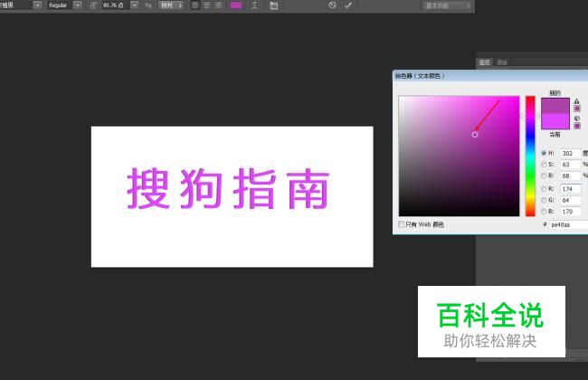Click the anti-aliasing aa icon
This screenshot has height=380, width=588.
click(x=148, y=5)
